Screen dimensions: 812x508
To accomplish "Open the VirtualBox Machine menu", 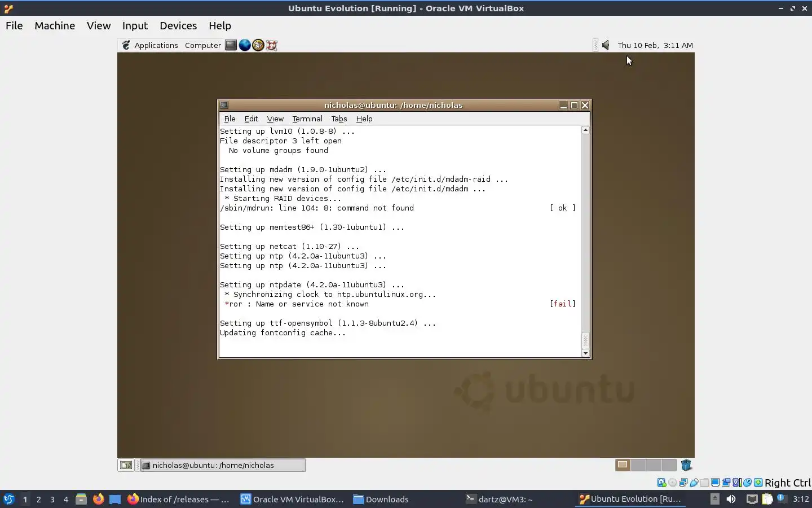I will (x=55, y=25).
